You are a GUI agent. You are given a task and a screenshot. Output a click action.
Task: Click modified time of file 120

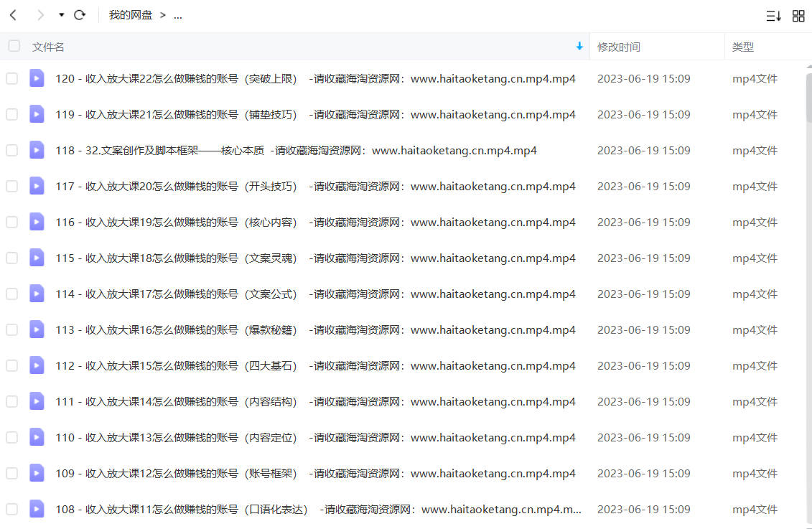[x=644, y=79]
